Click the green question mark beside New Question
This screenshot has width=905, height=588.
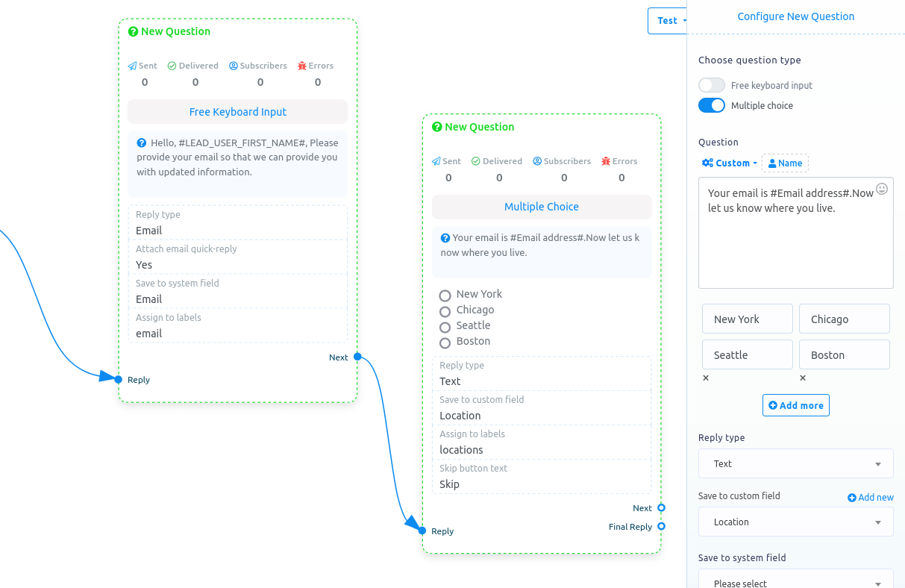click(x=134, y=31)
